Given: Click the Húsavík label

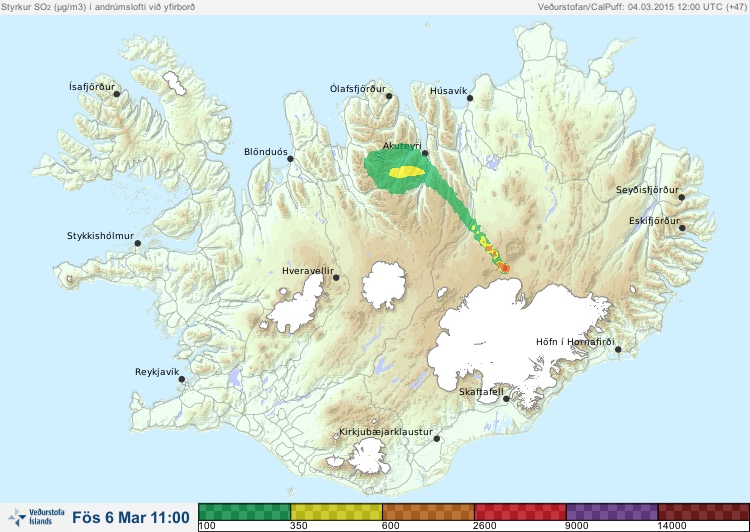Looking at the screenshot, I should tap(448, 91).
